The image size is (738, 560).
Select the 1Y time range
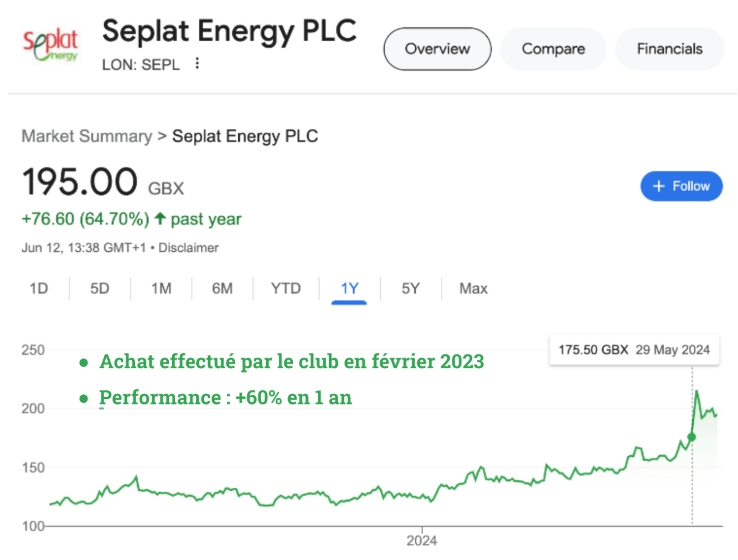[x=349, y=288]
